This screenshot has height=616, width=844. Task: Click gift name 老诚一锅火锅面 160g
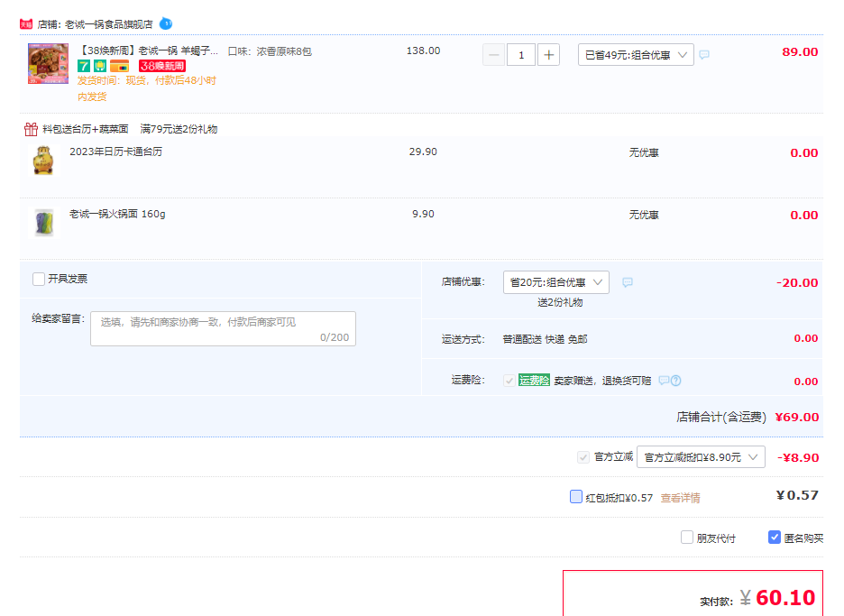point(117,214)
